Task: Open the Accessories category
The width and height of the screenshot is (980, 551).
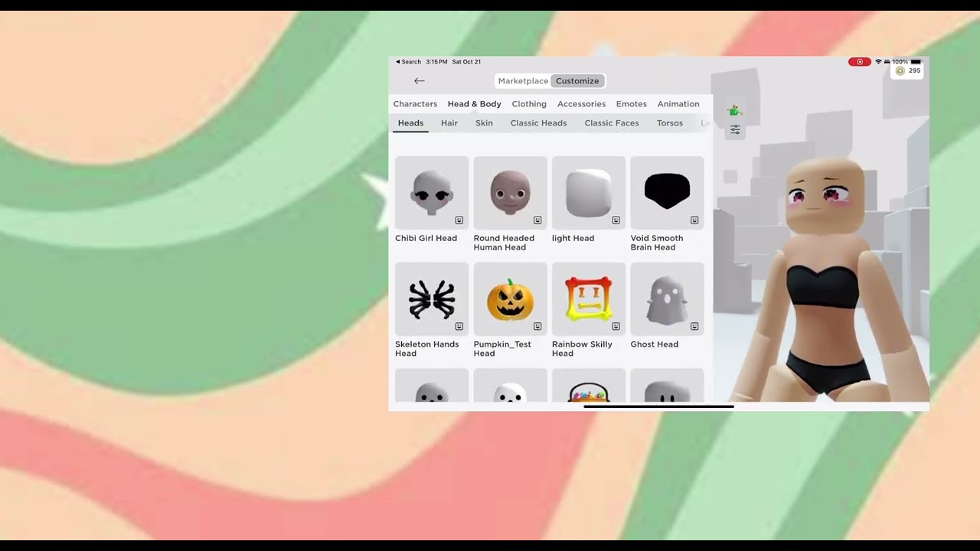Action: pos(581,104)
